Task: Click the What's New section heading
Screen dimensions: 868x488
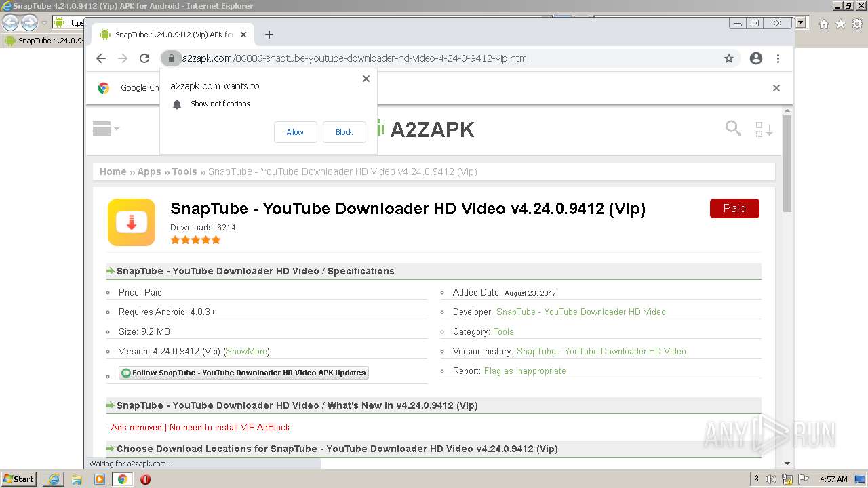Action: click(x=297, y=405)
